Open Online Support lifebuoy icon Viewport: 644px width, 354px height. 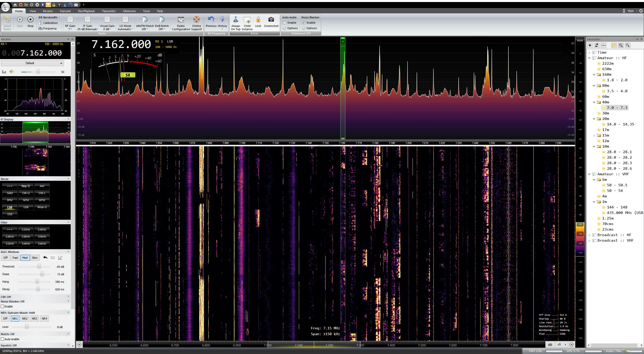click(196, 20)
